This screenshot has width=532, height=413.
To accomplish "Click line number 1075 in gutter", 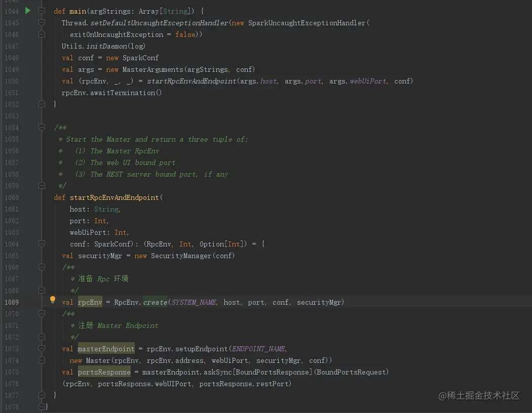I will (12, 372).
